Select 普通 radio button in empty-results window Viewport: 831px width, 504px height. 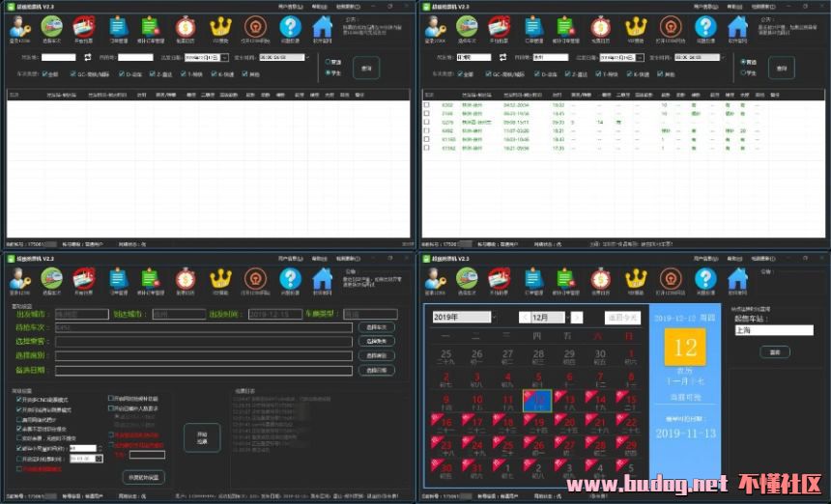click(x=329, y=62)
